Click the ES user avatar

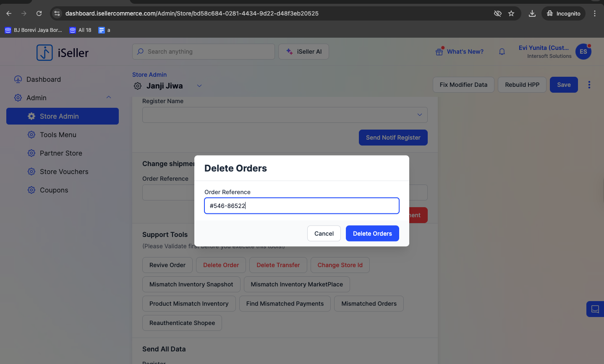(x=583, y=52)
